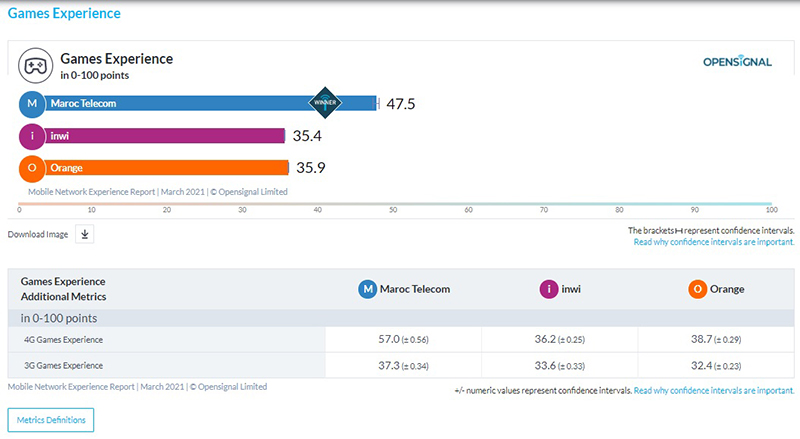Click the Orange icon in table header

698,289
